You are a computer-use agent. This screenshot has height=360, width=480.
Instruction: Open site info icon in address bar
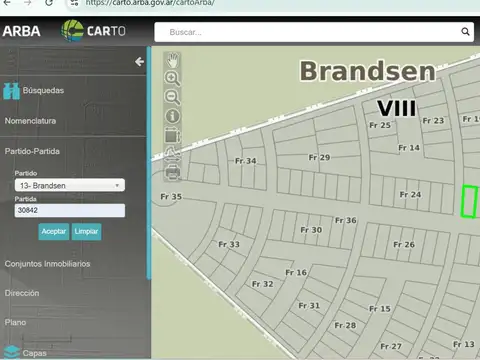(x=74, y=3)
